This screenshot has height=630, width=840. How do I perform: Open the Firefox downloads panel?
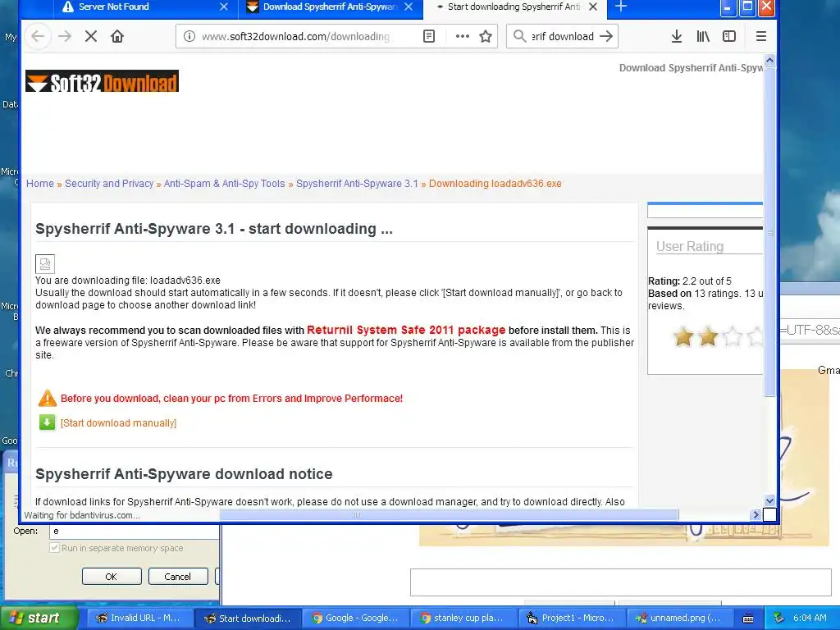click(x=677, y=36)
